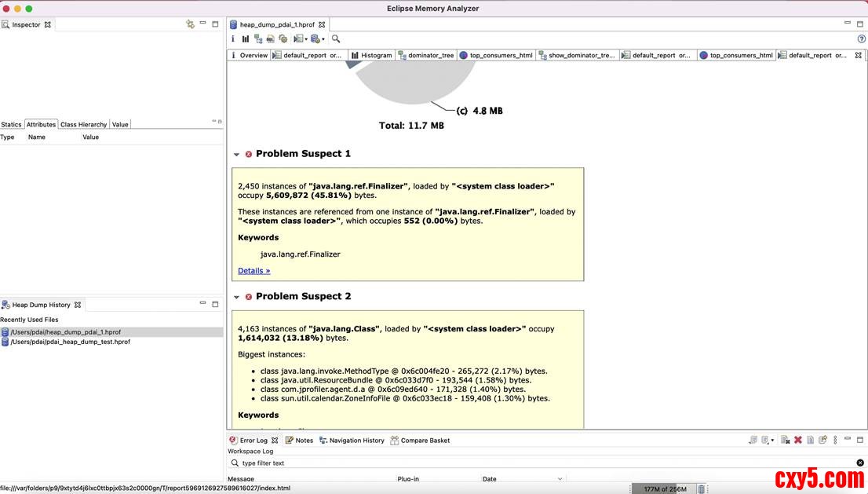Open the query browser dropdown arrow
This screenshot has height=494, width=868.
[x=323, y=39]
